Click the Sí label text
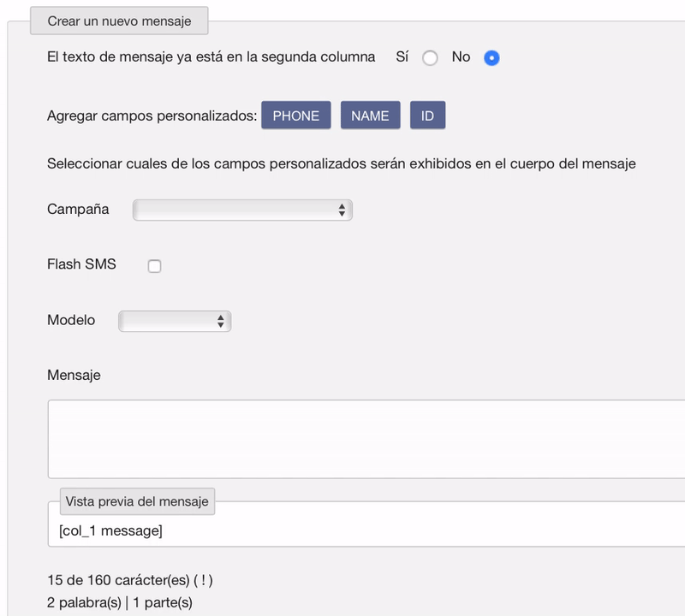This screenshot has width=685, height=616. click(402, 56)
